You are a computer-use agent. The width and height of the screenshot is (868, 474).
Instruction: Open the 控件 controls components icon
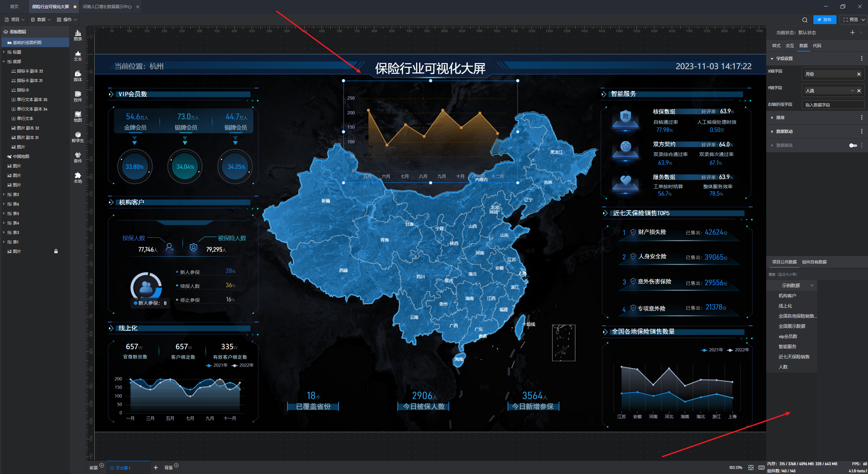(78, 96)
